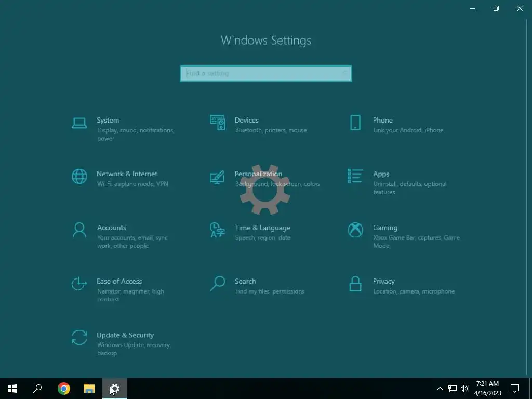Open the notification center icon
The height and width of the screenshot is (399, 532).
(515, 389)
